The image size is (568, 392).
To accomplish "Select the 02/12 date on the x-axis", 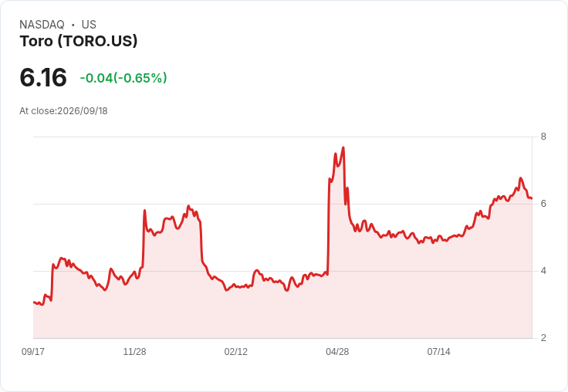I will point(236,351).
